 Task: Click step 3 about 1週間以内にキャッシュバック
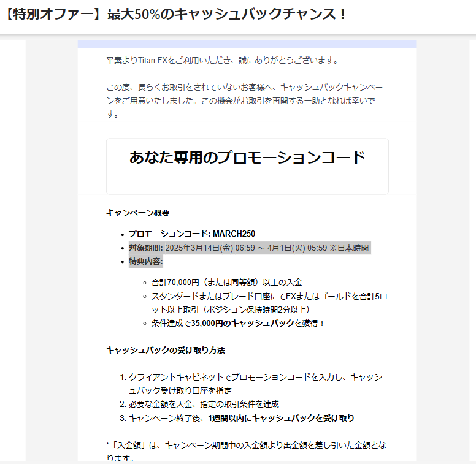click(x=241, y=418)
